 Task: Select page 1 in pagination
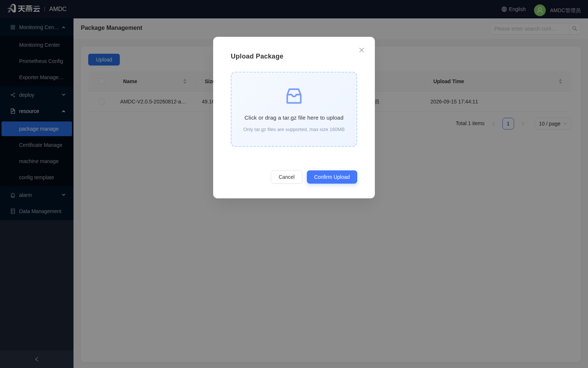[x=508, y=124]
